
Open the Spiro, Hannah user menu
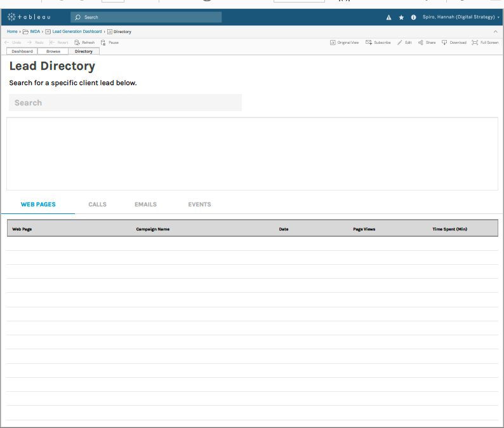coord(461,17)
